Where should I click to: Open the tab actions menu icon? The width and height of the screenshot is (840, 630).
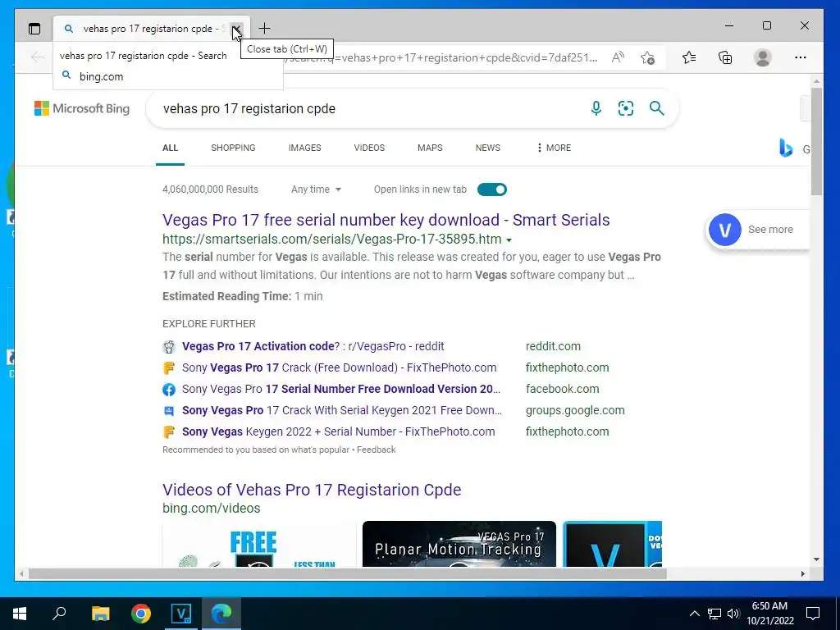[34, 29]
